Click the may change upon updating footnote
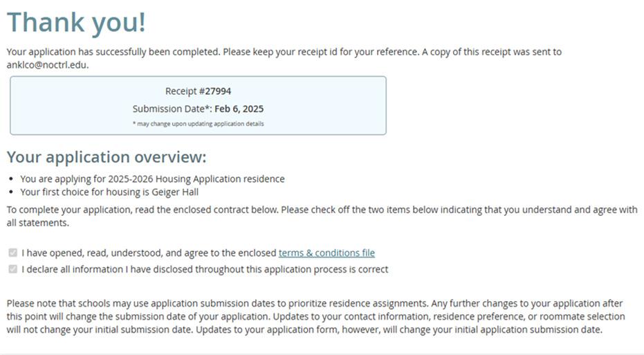 click(198, 124)
